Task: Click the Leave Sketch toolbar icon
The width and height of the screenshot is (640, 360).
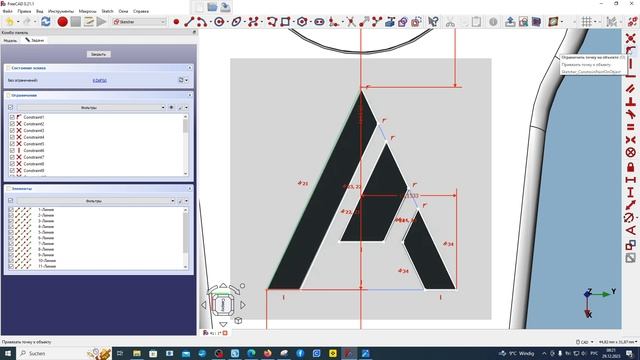Action: point(510,22)
